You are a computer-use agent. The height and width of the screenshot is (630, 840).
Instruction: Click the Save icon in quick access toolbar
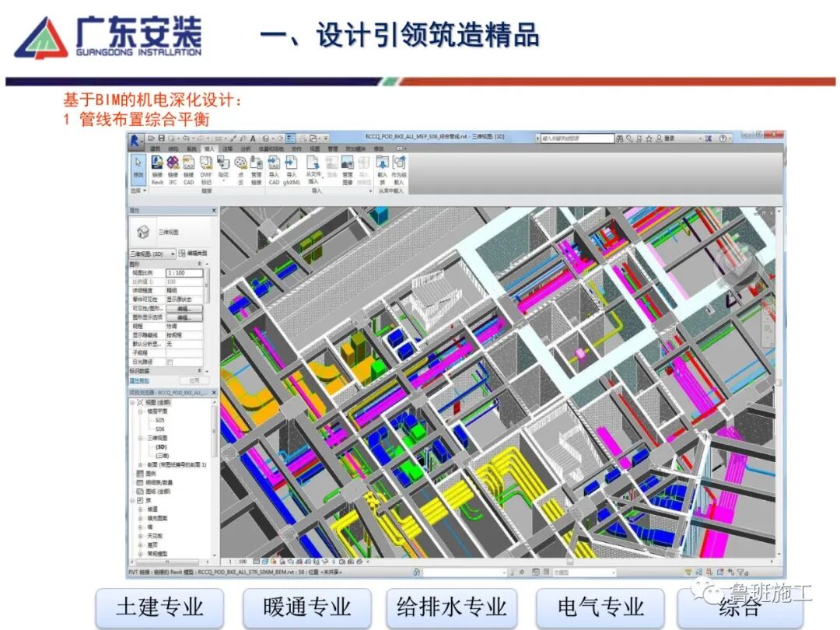click(x=161, y=138)
